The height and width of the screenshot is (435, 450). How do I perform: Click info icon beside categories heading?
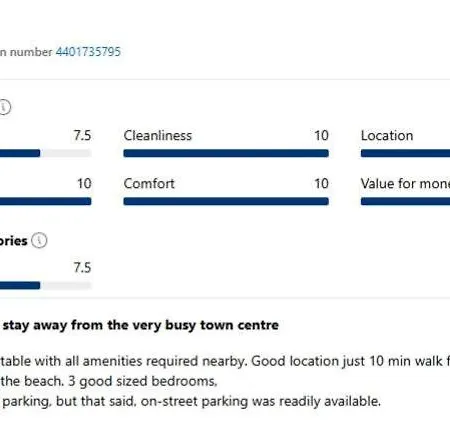click(x=39, y=240)
